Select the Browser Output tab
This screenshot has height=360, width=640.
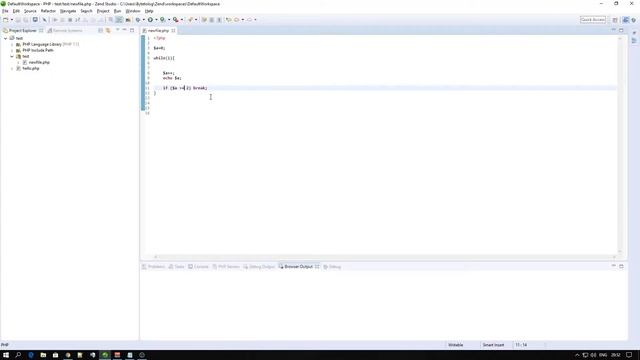[x=299, y=267]
